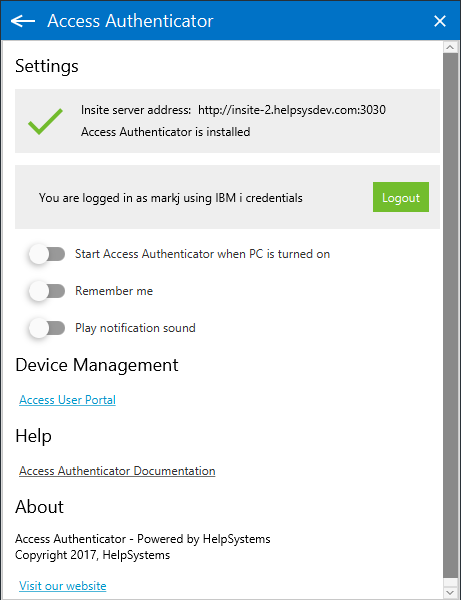
Task: Click the scrollbar down arrow
Action: (x=450, y=593)
